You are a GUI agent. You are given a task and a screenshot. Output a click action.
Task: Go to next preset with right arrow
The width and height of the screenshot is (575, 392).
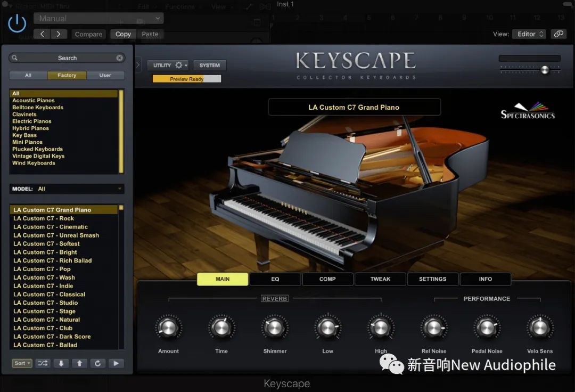(x=59, y=34)
